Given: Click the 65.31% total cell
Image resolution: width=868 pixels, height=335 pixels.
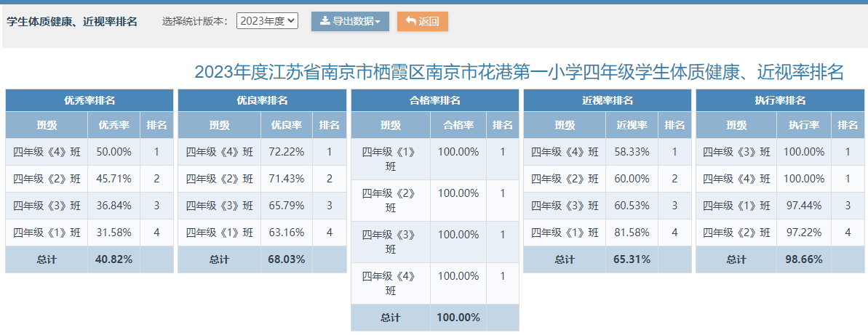Looking at the screenshot, I should point(632,259).
